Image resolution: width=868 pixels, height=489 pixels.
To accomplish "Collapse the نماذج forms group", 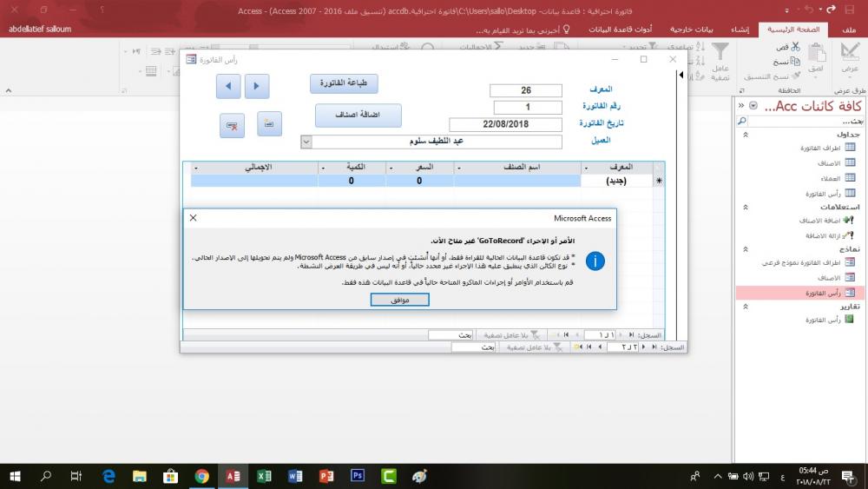I will tap(746, 249).
